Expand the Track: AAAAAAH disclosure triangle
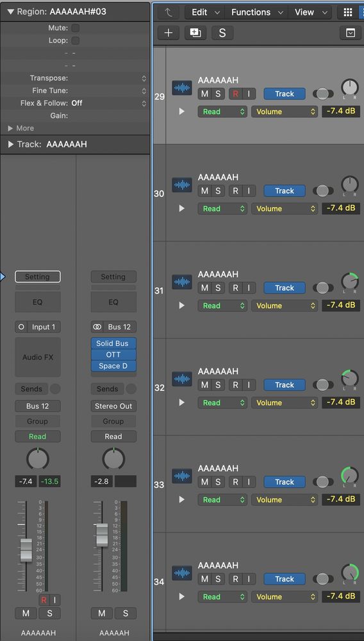The height and width of the screenshot is (641, 364). (x=11, y=144)
